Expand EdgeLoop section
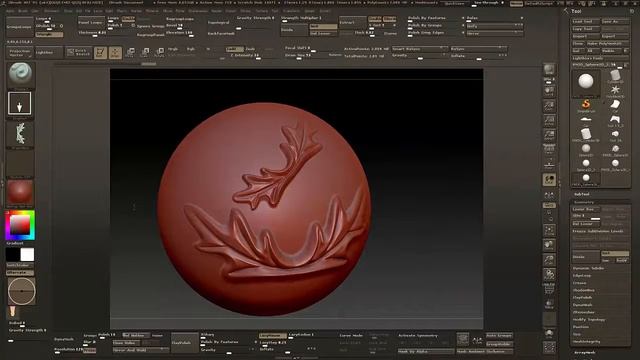The width and height of the screenshot is (640, 360). [582, 276]
